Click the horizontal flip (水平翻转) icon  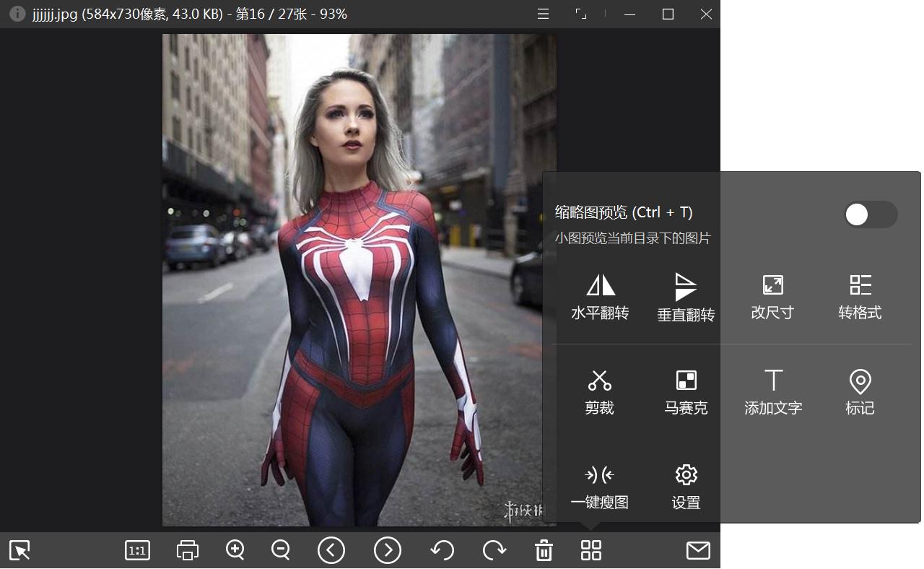coord(600,286)
